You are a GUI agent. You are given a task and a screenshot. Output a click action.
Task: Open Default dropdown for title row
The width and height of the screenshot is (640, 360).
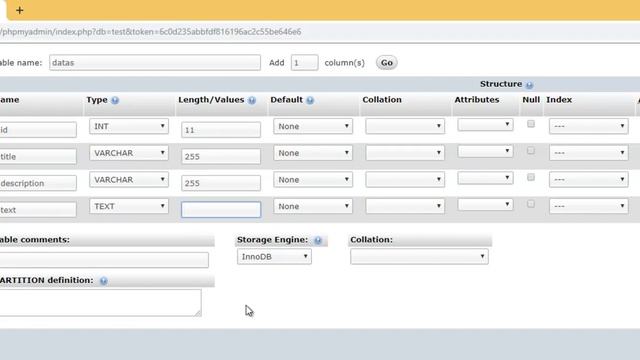tap(313, 153)
